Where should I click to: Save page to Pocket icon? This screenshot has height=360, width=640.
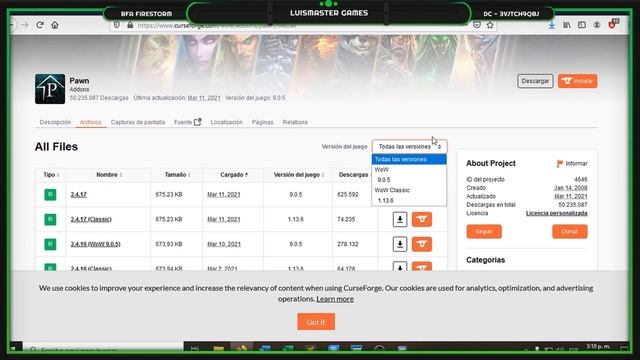[x=477, y=25]
